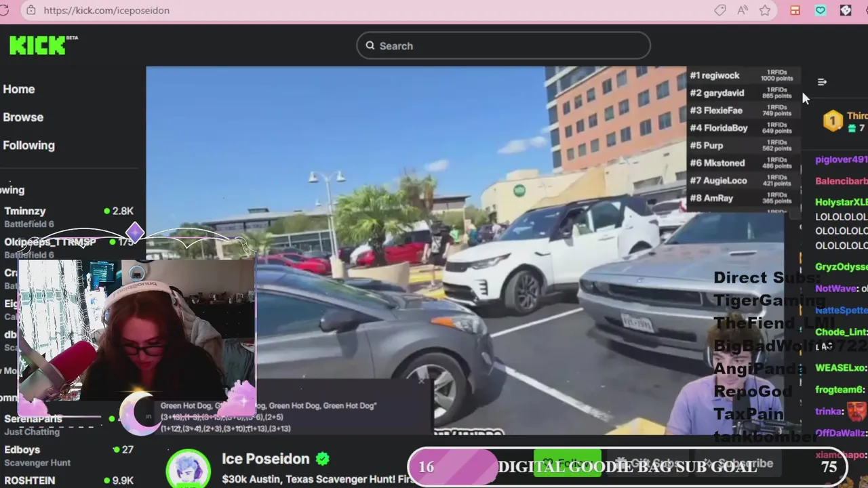Open Tminnzy's channel in sidebar
868x488 pixels.
click(68, 217)
